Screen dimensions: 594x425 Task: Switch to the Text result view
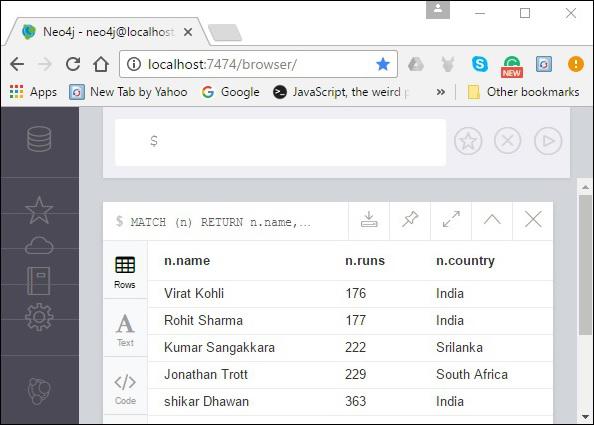[x=125, y=329]
